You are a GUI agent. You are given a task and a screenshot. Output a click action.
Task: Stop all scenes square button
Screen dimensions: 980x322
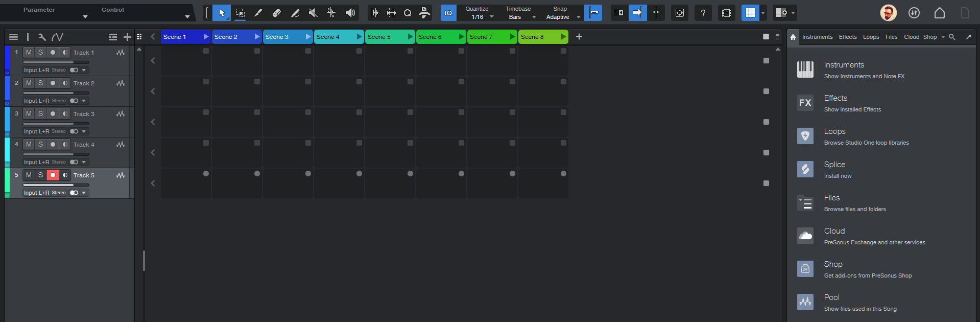(x=766, y=37)
